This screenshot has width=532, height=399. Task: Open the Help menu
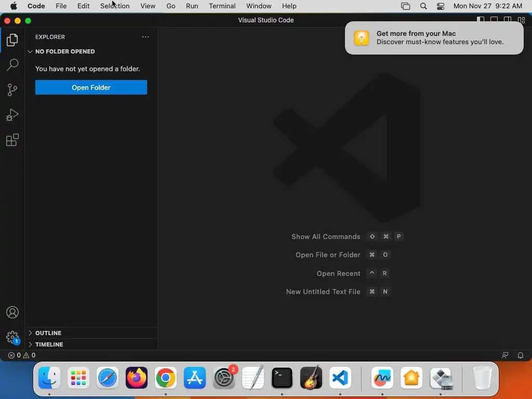tap(289, 6)
